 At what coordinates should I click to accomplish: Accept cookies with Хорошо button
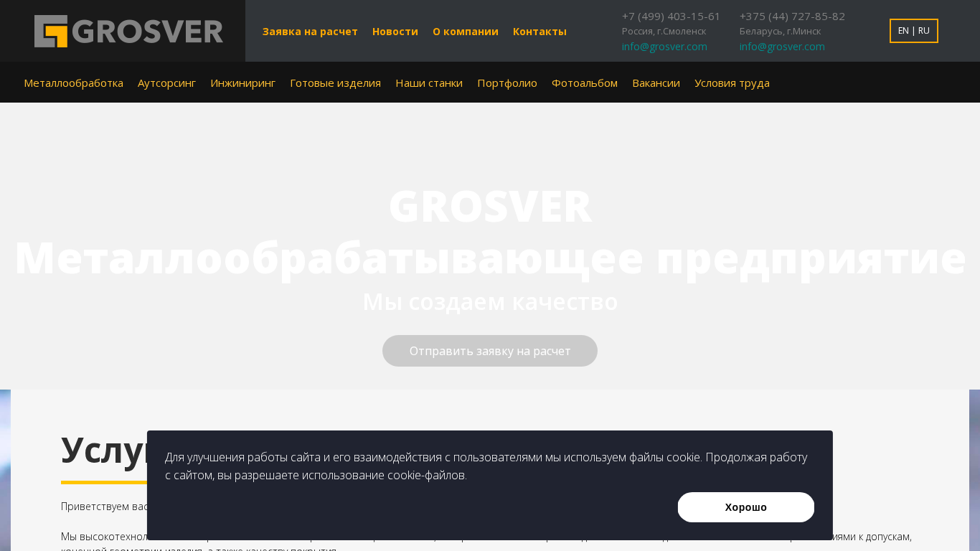(746, 507)
